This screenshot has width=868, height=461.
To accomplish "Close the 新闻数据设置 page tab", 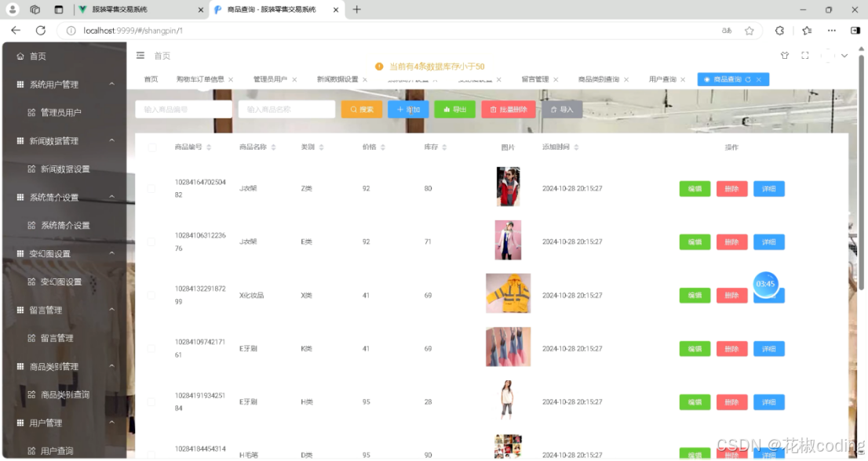I will pyautogui.click(x=365, y=80).
